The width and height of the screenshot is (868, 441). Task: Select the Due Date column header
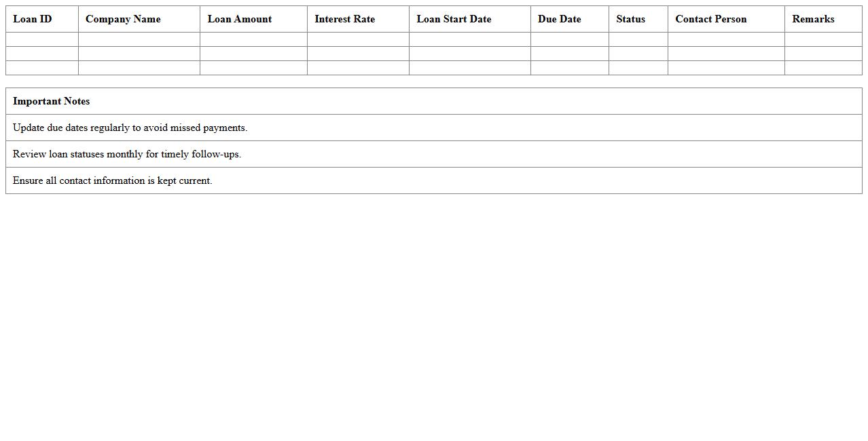[x=559, y=19]
